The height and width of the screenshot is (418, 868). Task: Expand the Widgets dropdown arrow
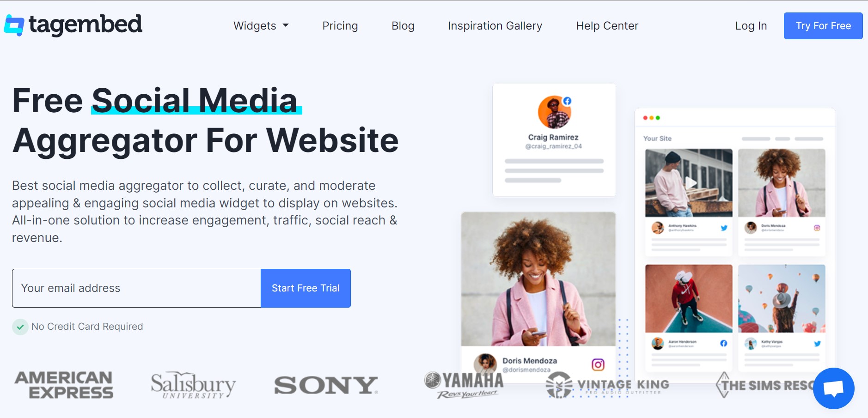click(286, 25)
